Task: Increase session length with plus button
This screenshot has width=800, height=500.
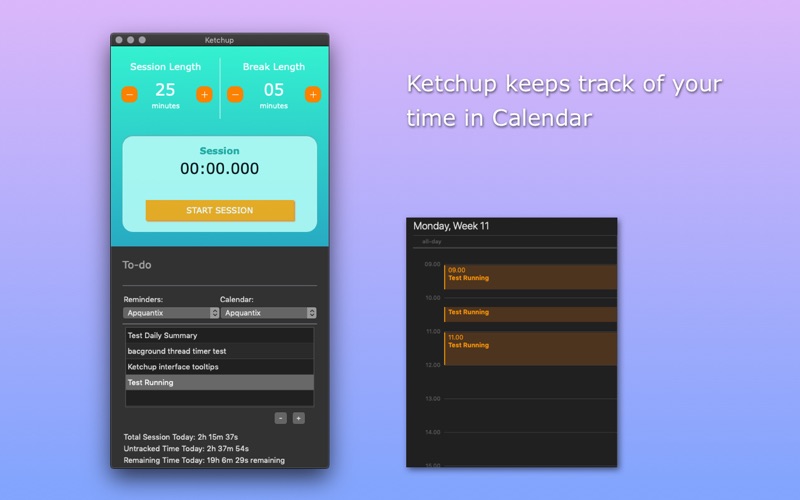Action: pos(204,94)
